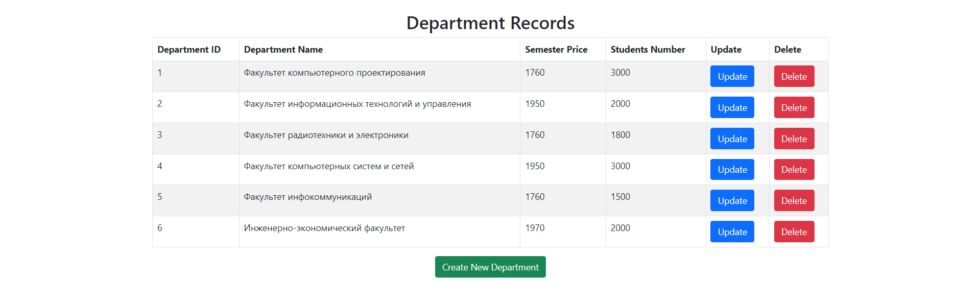Update Факультет информационных технологий и управления
Viewport: 980px width, 297px height.
point(732,107)
